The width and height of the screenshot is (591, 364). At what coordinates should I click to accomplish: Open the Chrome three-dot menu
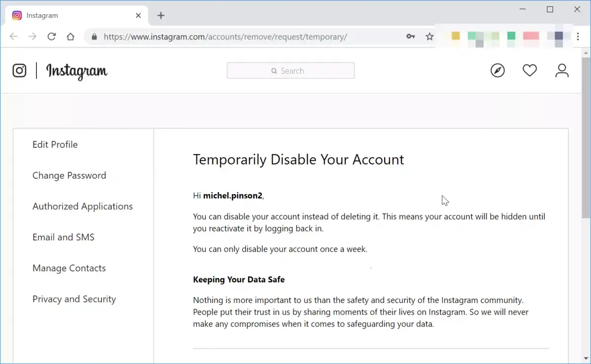coord(578,36)
